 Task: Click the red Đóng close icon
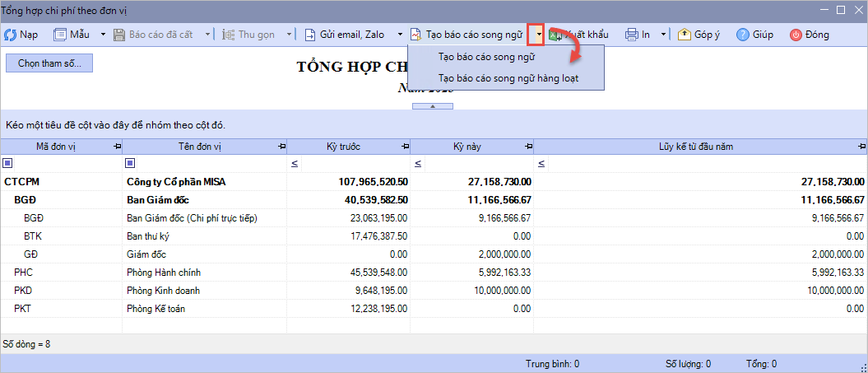pyautogui.click(x=796, y=35)
